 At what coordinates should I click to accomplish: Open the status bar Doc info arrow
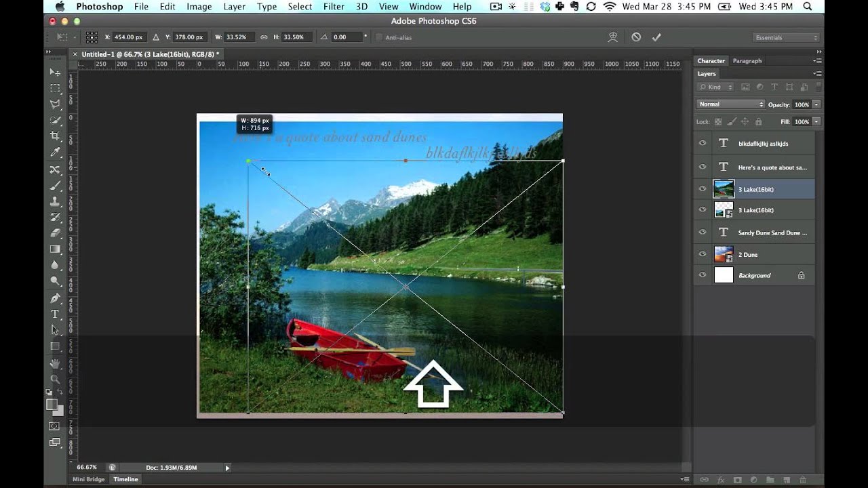click(227, 468)
